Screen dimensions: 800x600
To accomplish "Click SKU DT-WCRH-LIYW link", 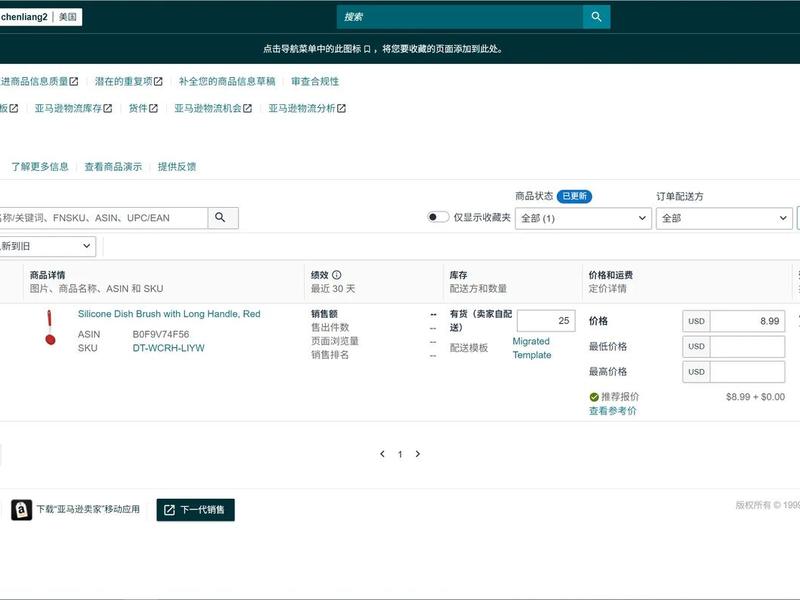I will point(168,348).
